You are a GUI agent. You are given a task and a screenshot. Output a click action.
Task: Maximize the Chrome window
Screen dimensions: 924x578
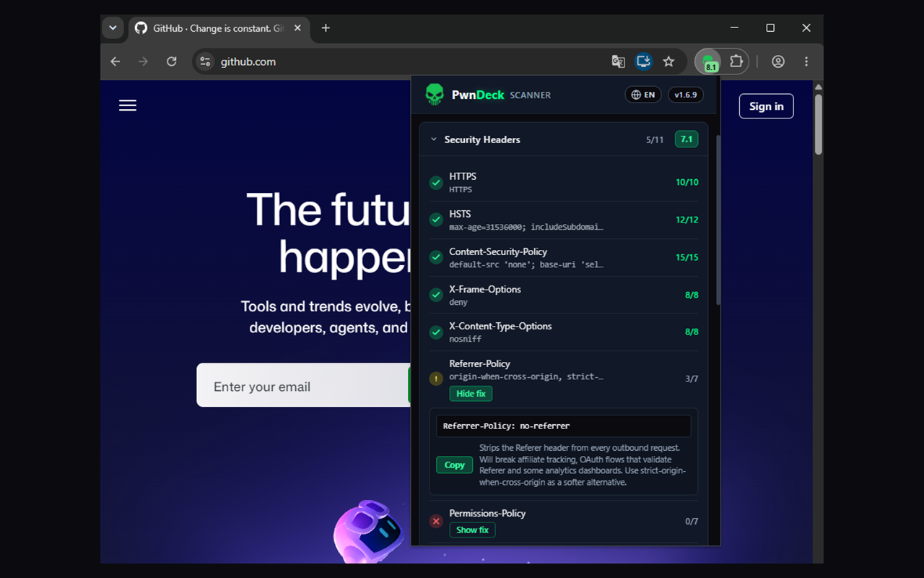(770, 28)
